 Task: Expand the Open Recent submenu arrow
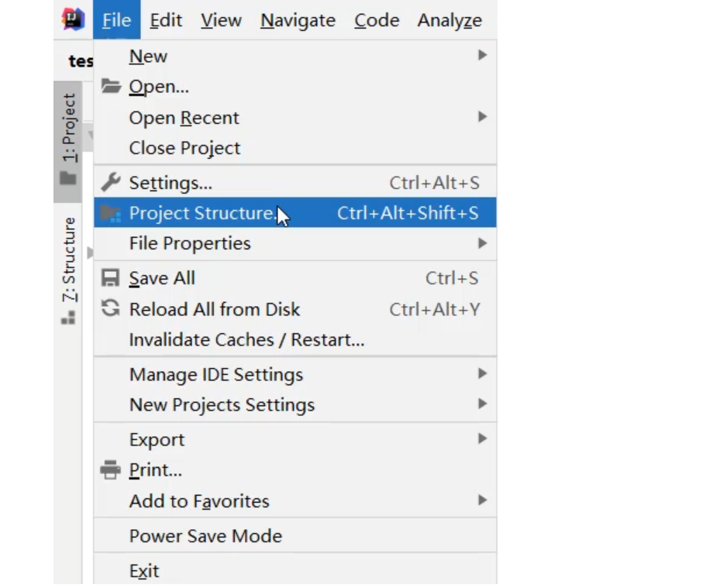[x=482, y=117]
